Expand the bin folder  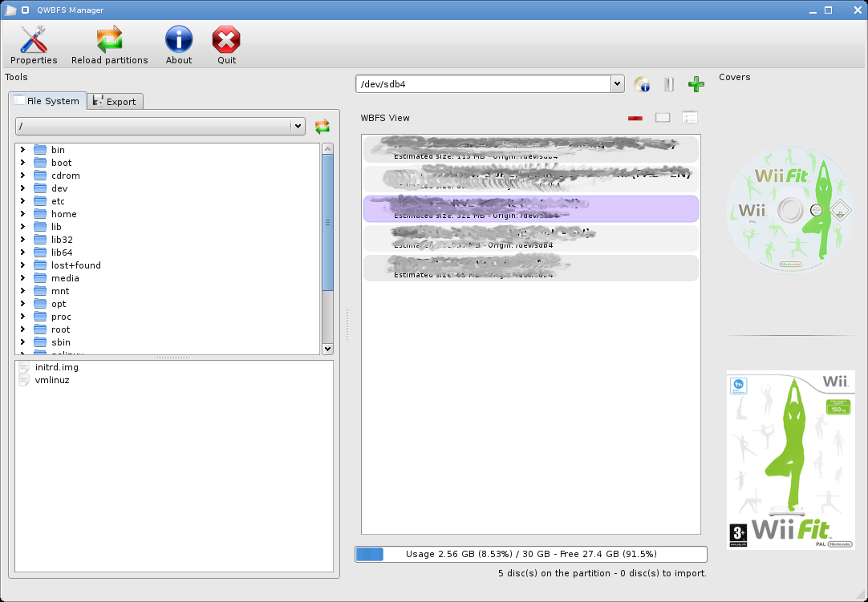(22, 149)
